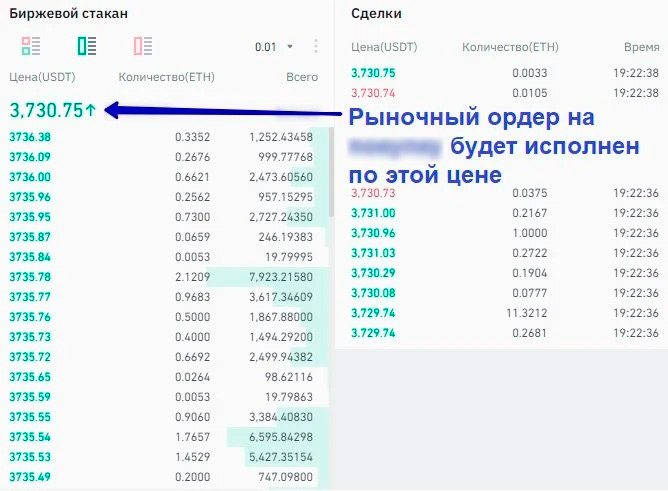Select trade priced 3,731.00 in trades list
This screenshot has height=491, width=668.
click(x=505, y=213)
